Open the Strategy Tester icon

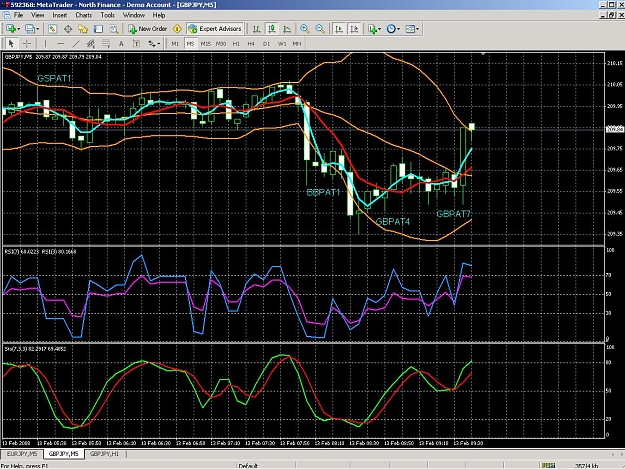click(x=114, y=29)
